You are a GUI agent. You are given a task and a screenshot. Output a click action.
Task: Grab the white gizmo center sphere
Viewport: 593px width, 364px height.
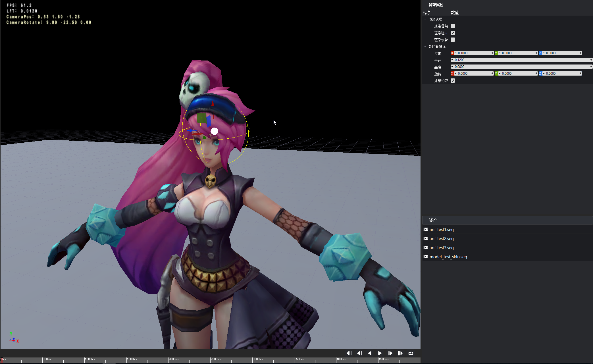(x=215, y=131)
